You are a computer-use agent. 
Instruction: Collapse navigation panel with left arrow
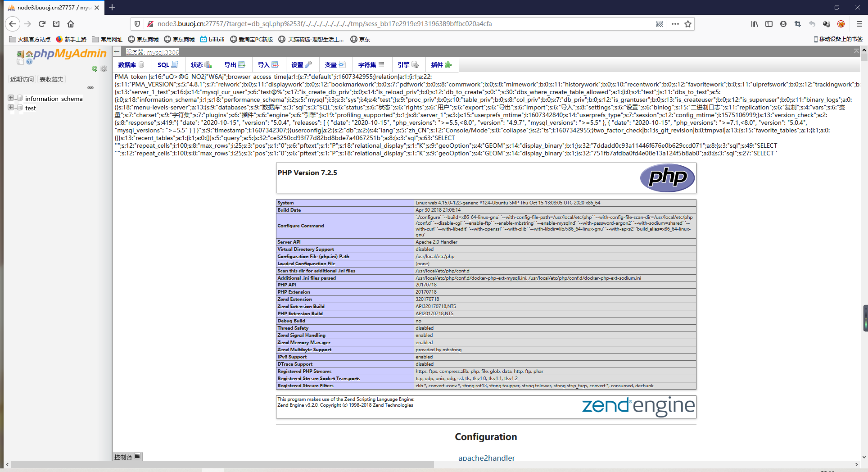coord(117,51)
